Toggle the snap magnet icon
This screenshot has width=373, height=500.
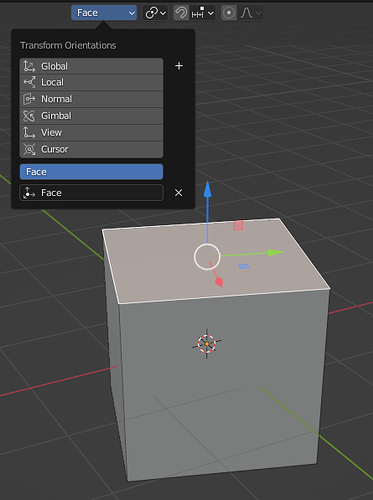[181, 13]
